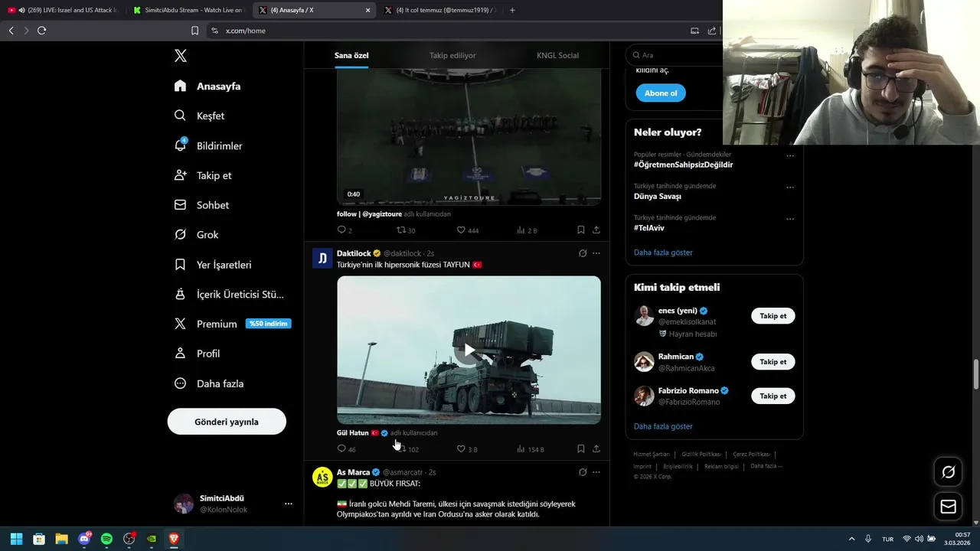Switch to Takip ediyor tab

(x=452, y=56)
